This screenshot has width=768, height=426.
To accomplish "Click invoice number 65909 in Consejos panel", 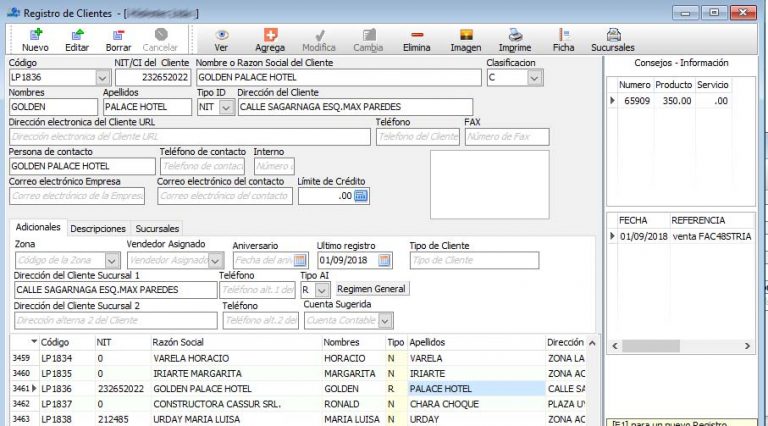I will (637, 101).
